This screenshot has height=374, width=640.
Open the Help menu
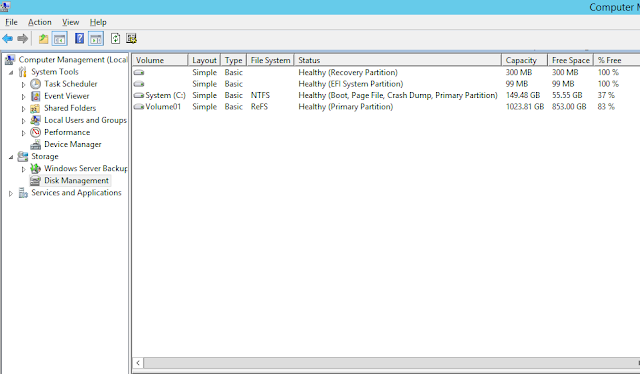[98, 22]
